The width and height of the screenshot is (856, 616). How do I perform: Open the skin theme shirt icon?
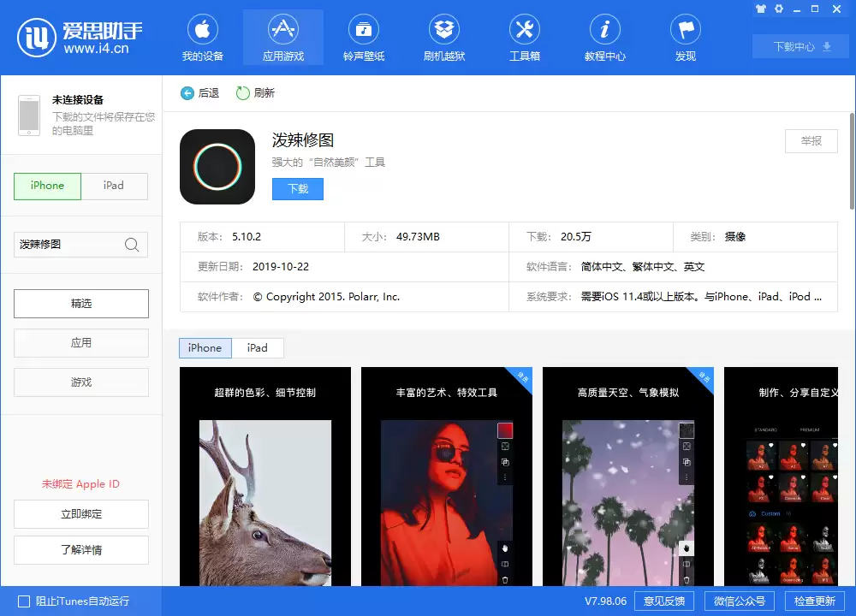click(761, 9)
